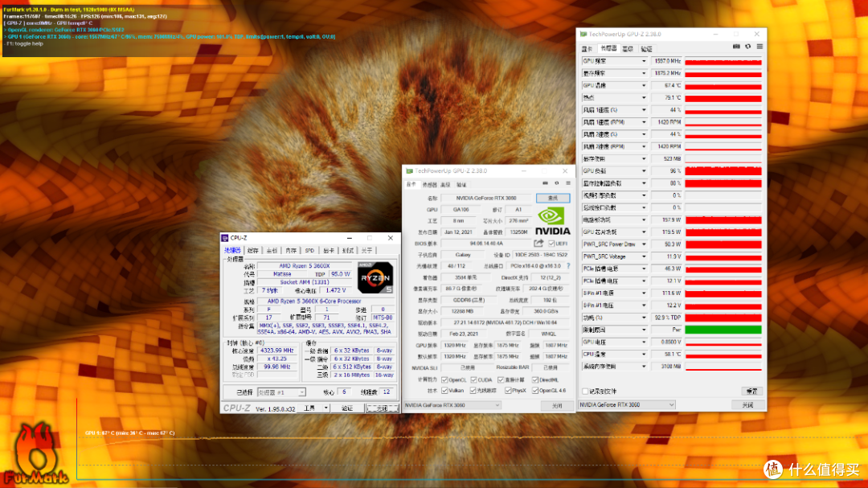The image size is (868, 488).
Task: Open GPU selector dropdown in sensors window
Action: (x=627, y=405)
